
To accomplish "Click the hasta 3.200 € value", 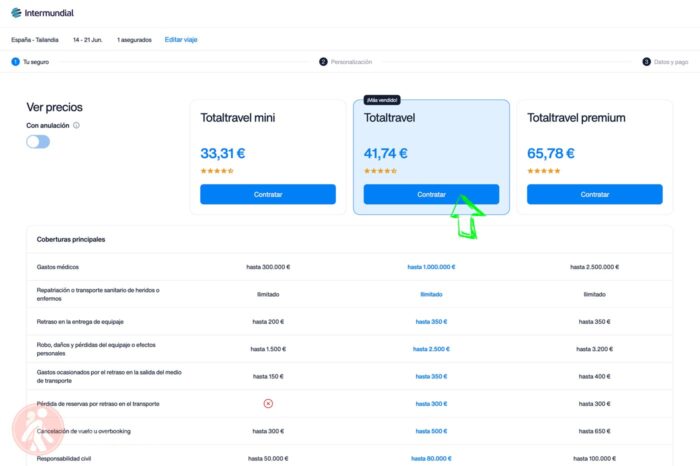I will [595, 349].
